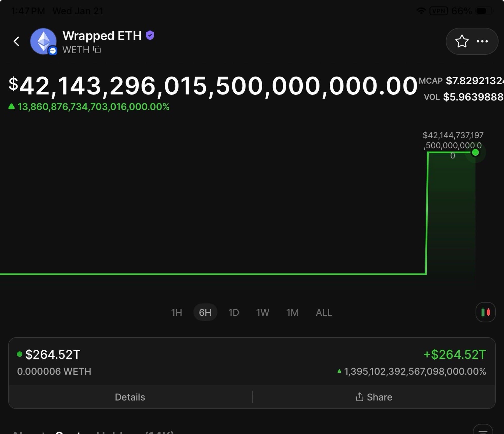
Task: Switch to candlestick chart view
Action: click(485, 312)
